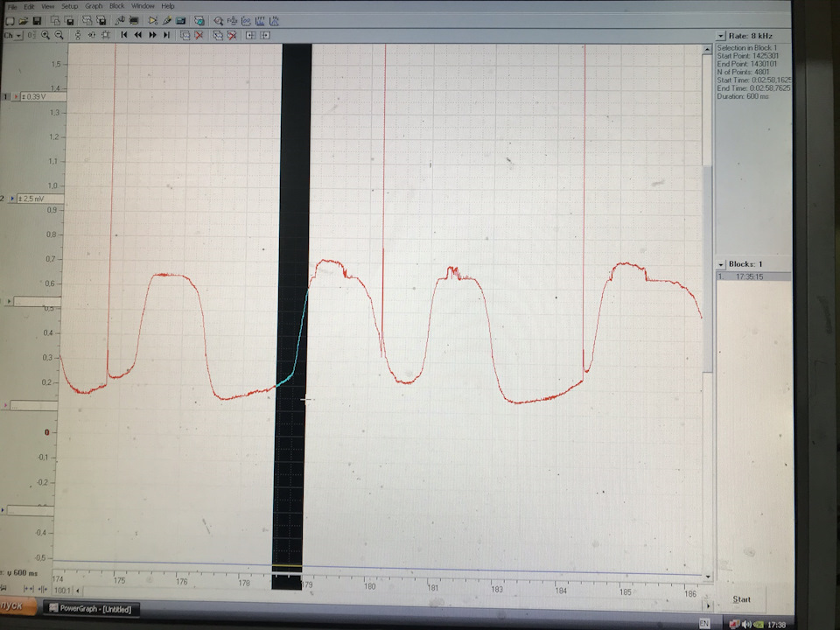Click the Open file folder icon
The height and width of the screenshot is (630, 840).
[x=23, y=21]
